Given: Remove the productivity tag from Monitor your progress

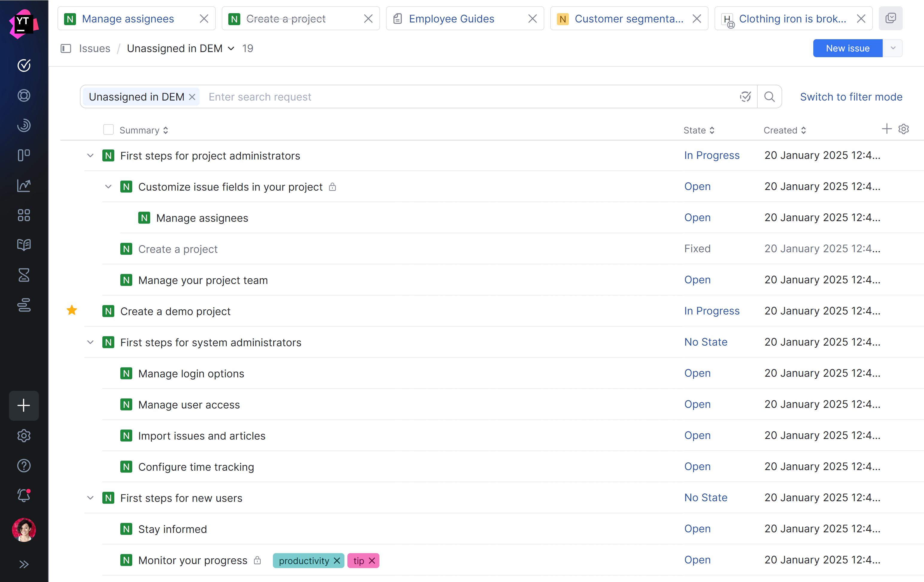Looking at the screenshot, I should coord(337,560).
